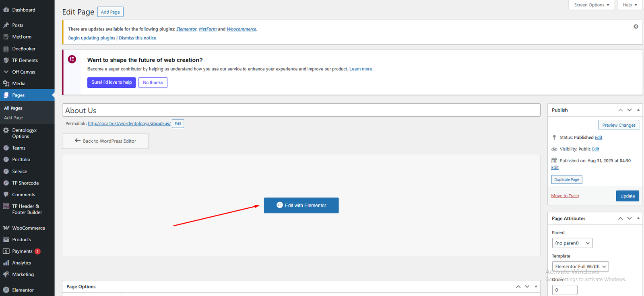Image resolution: width=644 pixels, height=296 pixels.
Task: Click the WooCommerce logo icon
Action: 6,228
